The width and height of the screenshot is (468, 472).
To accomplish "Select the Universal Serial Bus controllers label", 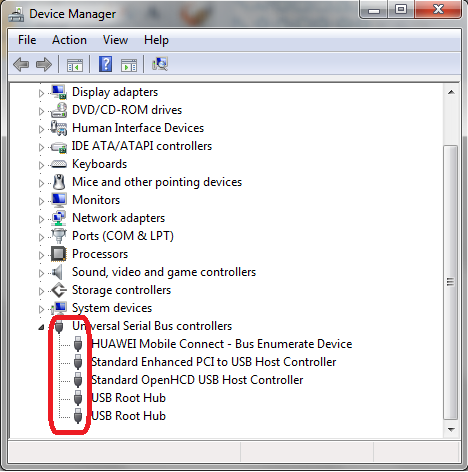I will coord(152,326).
